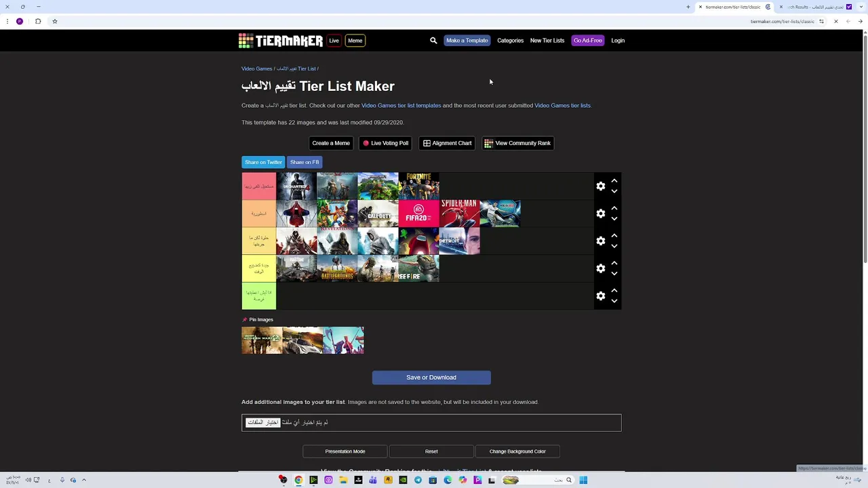The width and height of the screenshot is (868, 488).
Task: Move the orange second tier row up
Action: [614, 208]
